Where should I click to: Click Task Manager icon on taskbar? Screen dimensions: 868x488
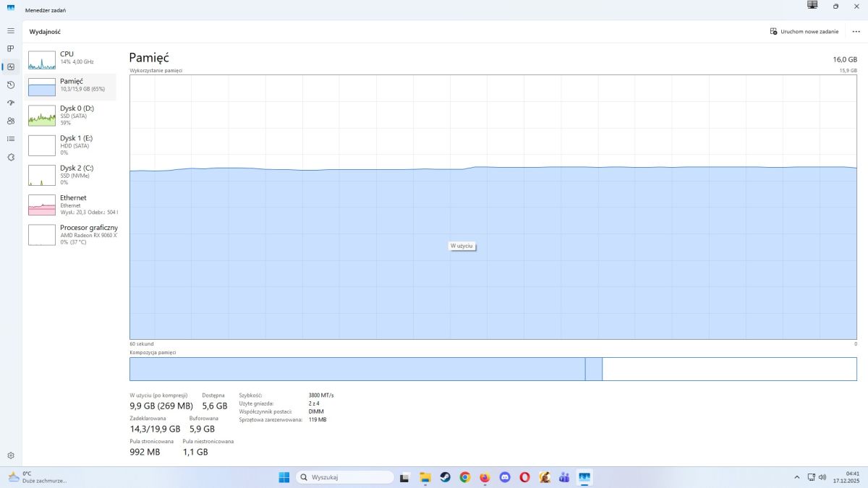coord(584,477)
